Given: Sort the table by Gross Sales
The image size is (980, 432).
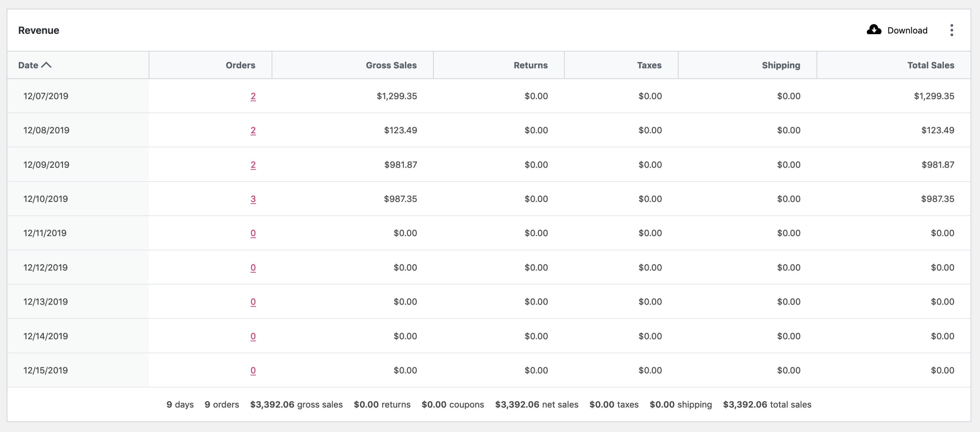Looking at the screenshot, I should click(x=391, y=65).
